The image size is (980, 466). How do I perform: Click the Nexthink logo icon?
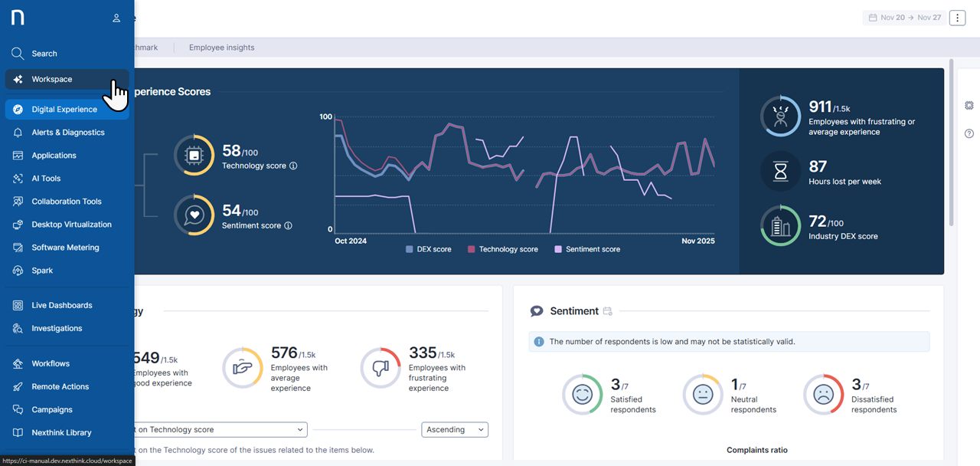[17, 18]
